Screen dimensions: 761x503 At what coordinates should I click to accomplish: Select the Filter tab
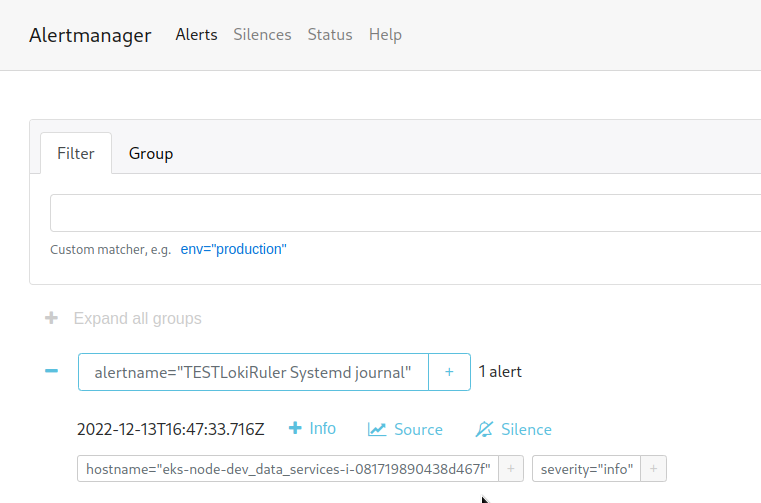pos(76,153)
